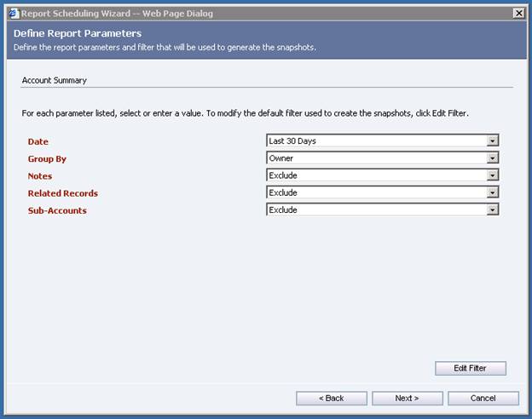Expand the Group By dropdown set to Owner
The width and height of the screenshot is (532, 419).
382,158
